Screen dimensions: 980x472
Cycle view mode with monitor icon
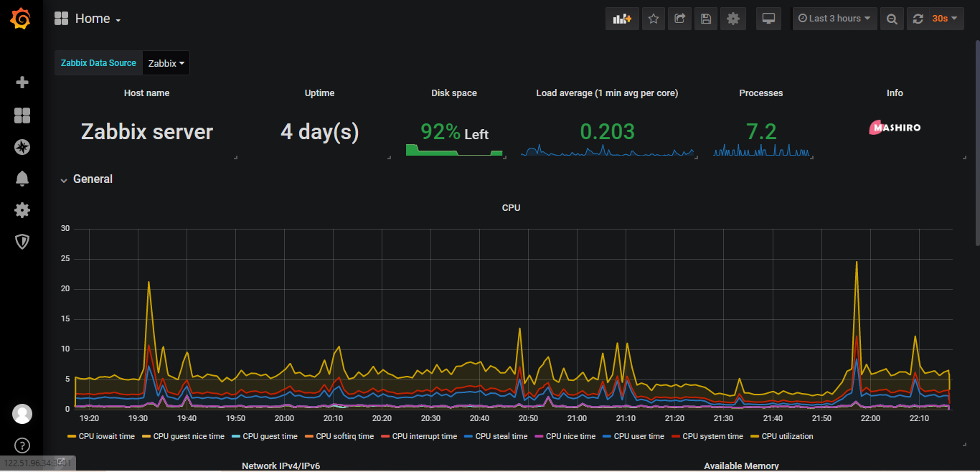(x=768, y=19)
